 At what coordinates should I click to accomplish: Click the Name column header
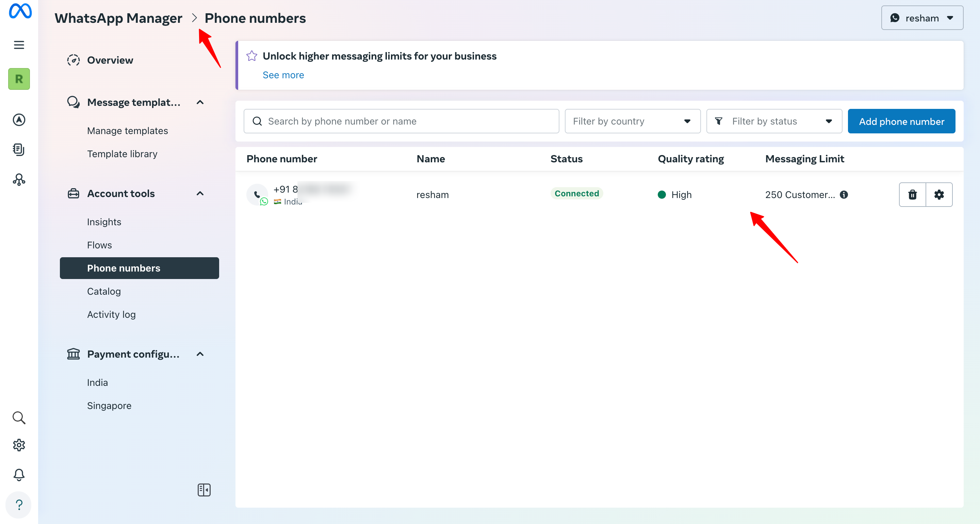point(430,159)
